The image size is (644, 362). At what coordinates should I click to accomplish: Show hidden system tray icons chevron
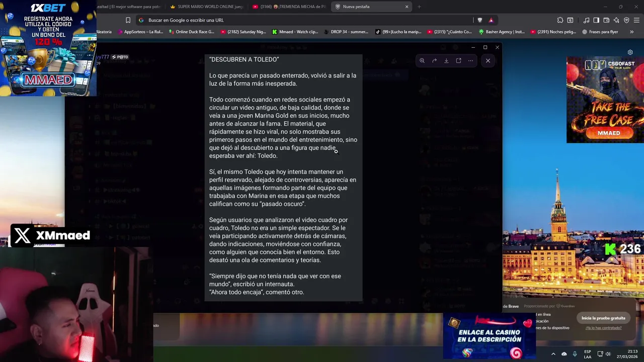pyautogui.click(x=553, y=354)
